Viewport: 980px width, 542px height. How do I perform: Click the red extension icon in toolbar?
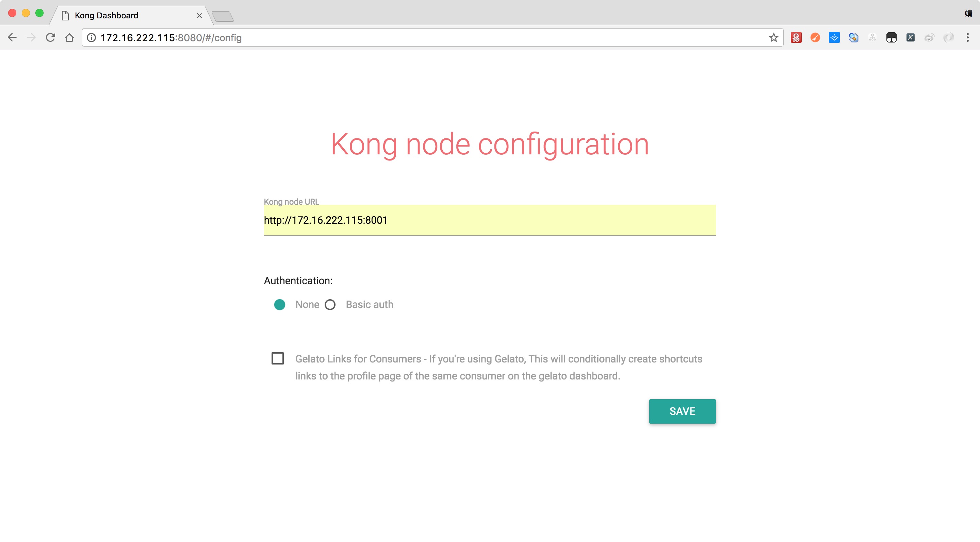tap(796, 37)
